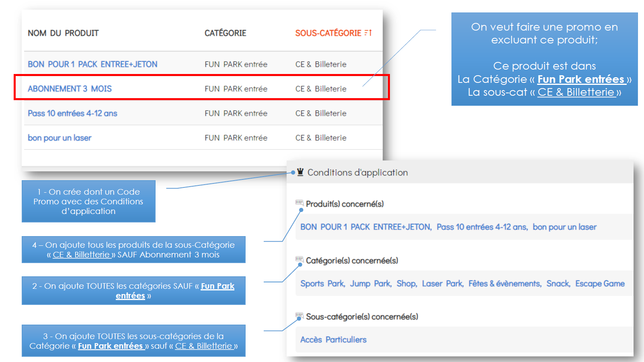Select the Sports Park category tag
644x362 pixels.
pyautogui.click(x=322, y=284)
